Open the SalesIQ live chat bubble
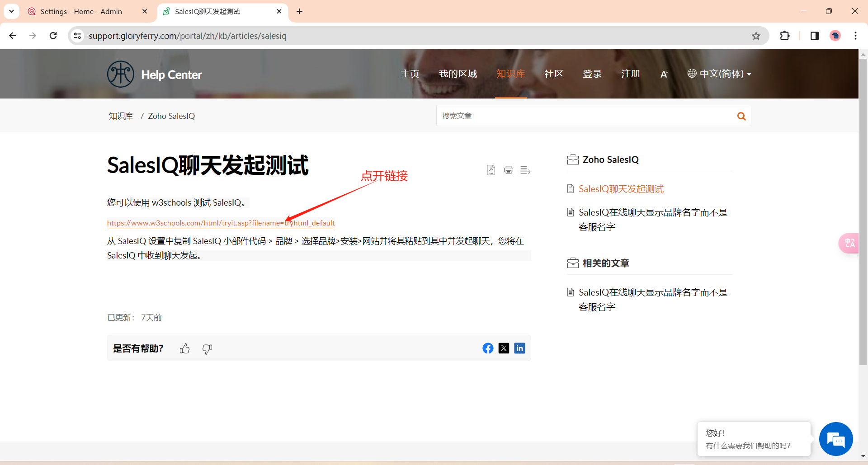Viewport: 868px width, 465px height. (836, 439)
